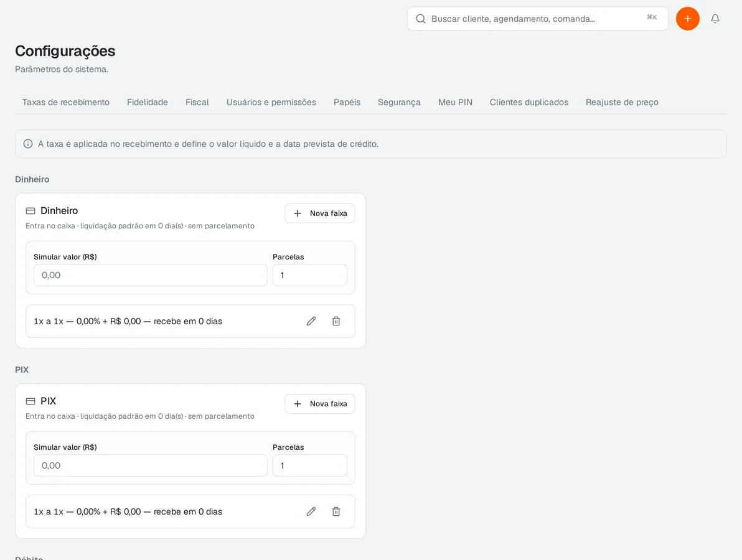Switch to the Fidelidade tab

pyautogui.click(x=147, y=102)
